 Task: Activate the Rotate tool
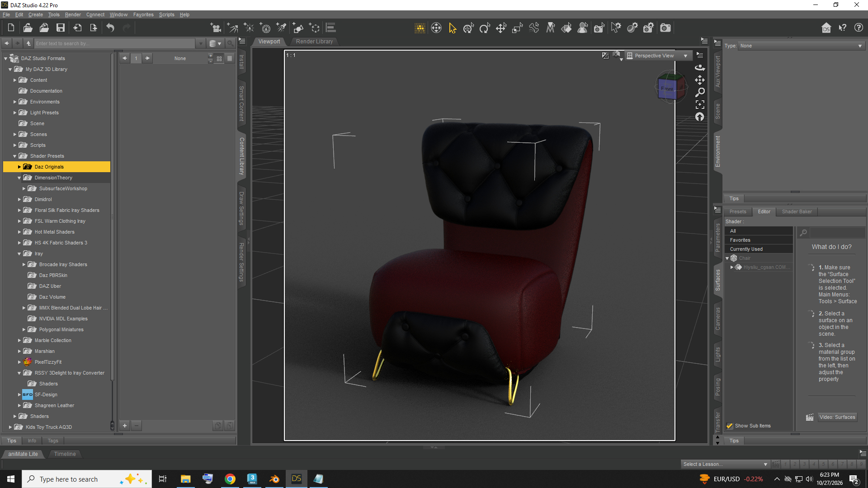tap(485, 28)
